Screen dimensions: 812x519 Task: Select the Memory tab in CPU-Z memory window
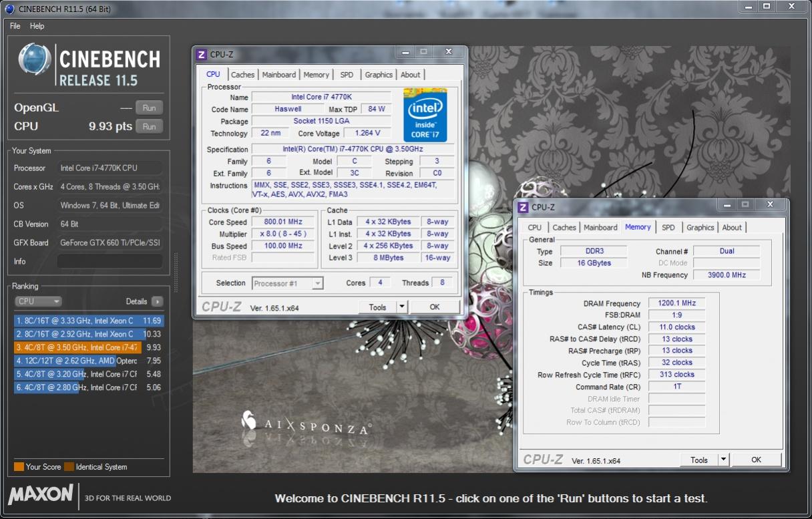click(x=638, y=227)
